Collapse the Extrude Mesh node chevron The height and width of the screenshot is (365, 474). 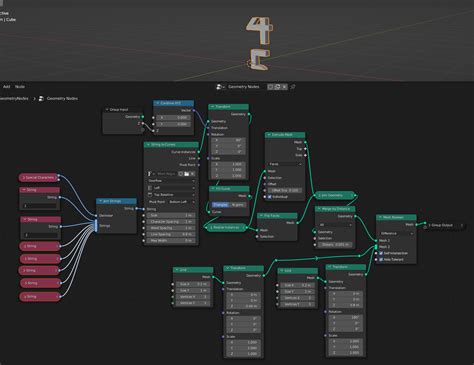(x=269, y=135)
